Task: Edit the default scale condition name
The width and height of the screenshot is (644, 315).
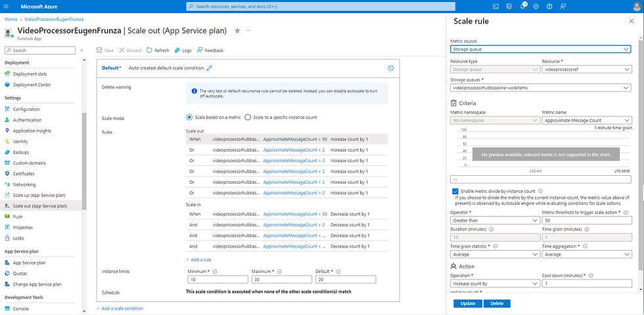Action: pyautogui.click(x=210, y=68)
